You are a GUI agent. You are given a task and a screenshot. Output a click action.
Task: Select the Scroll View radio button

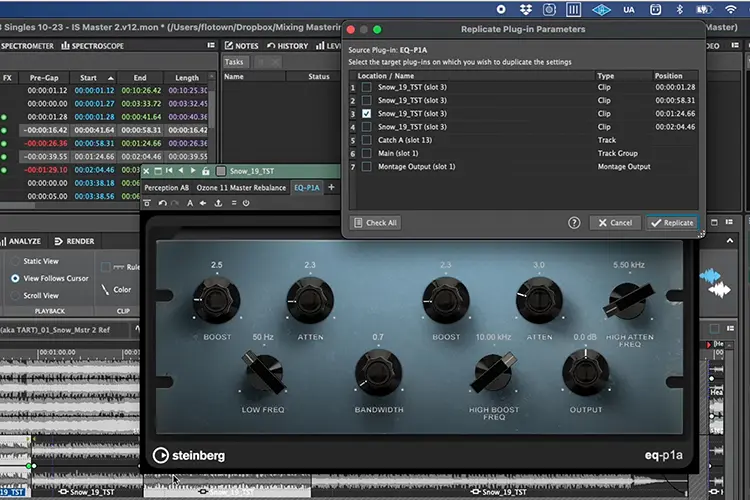(15, 296)
